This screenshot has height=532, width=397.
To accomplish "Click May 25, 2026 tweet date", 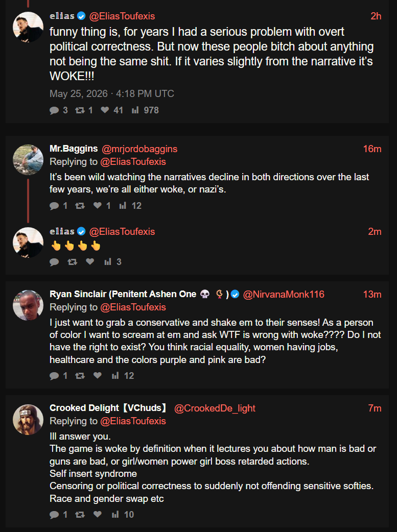I will 79,93.
